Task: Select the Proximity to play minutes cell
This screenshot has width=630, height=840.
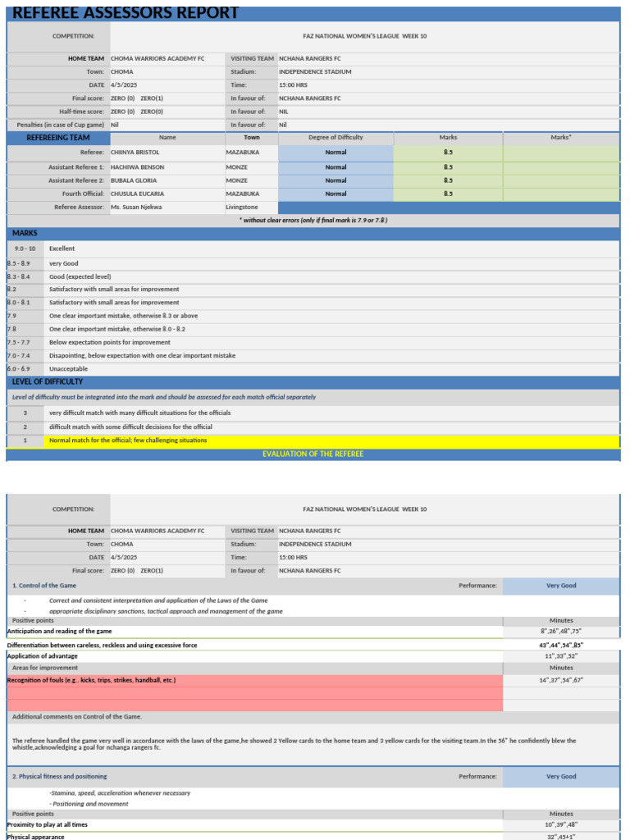Action: tap(561, 825)
